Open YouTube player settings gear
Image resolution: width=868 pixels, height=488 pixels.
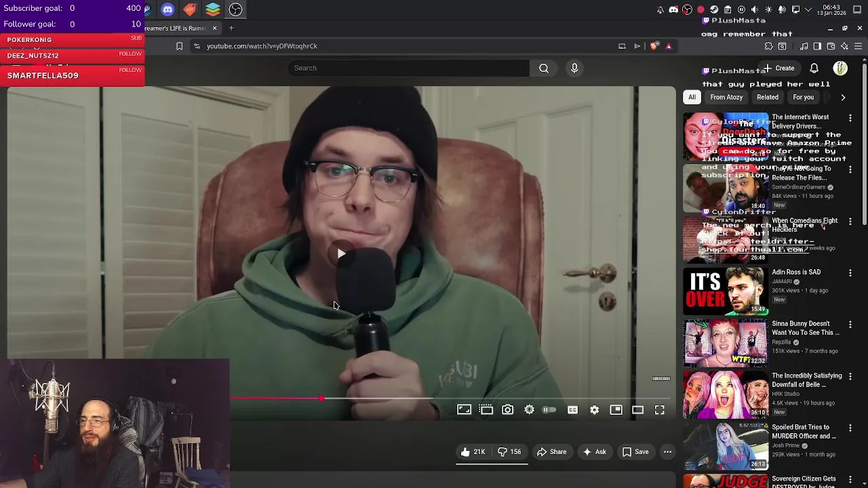(x=594, y=409)
